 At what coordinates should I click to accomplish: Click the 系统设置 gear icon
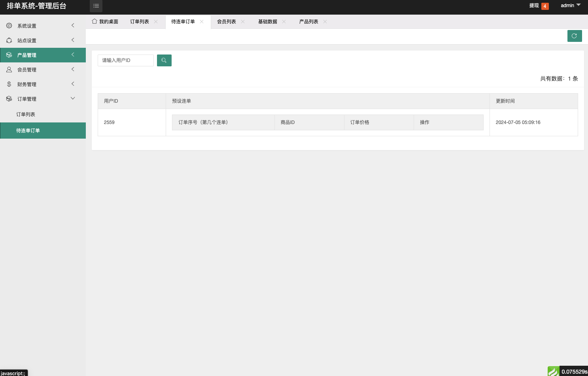9,26
